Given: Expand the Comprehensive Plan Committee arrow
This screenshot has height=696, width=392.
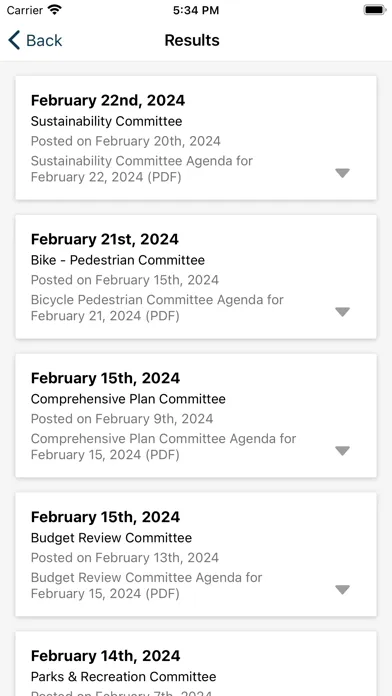Looking at the screenshot, I should point(342,451).
